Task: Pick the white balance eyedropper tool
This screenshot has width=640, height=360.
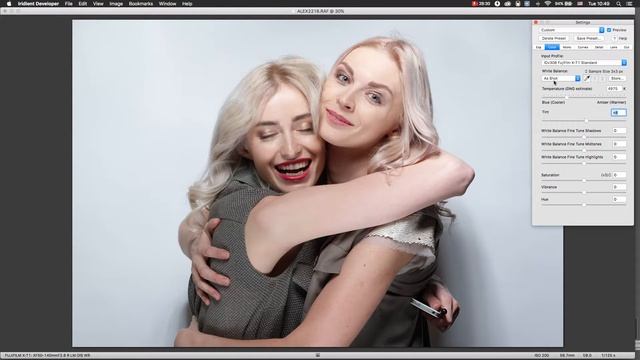Action: 587,78
